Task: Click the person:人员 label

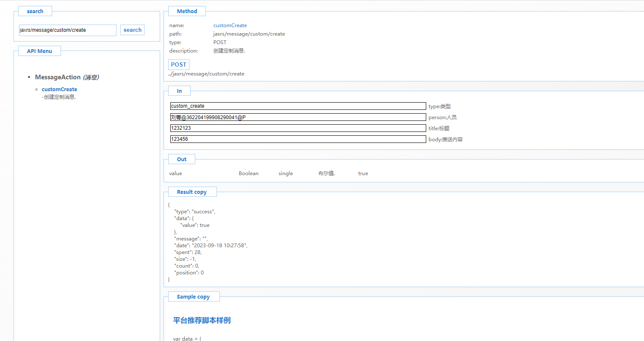Action: pos(443,117)
